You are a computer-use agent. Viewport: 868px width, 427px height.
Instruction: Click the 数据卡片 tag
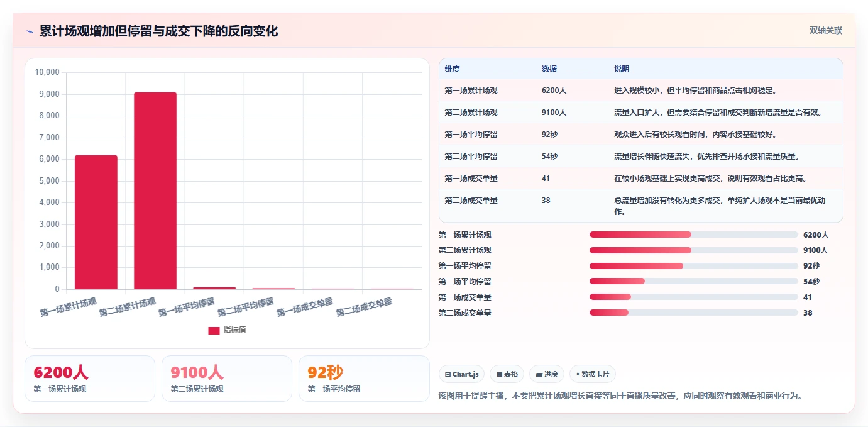592,374
